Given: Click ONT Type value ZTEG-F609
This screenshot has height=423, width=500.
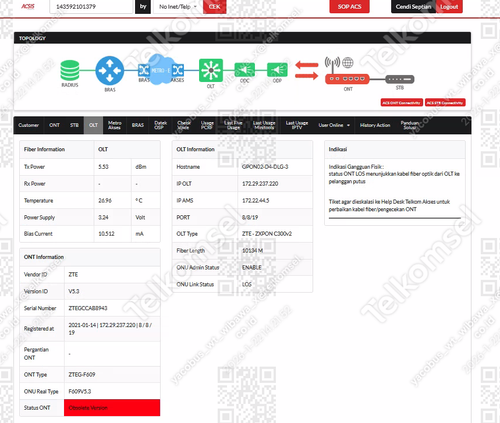Looking at the screenshot, I should point(82,374).
